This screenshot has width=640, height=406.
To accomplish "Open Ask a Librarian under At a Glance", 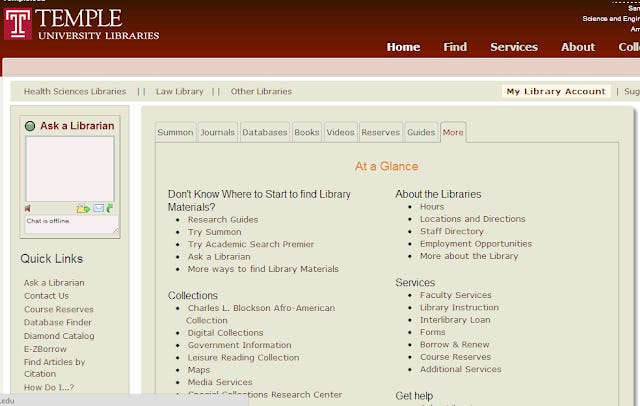I will pyautogui.click(x=219, y=257).
